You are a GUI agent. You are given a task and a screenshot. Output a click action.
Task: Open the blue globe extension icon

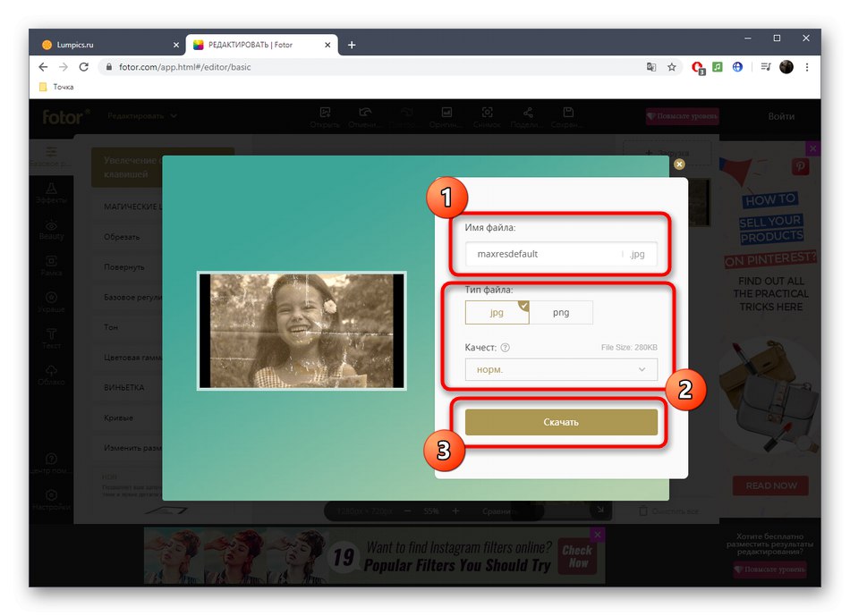[737, 67]
